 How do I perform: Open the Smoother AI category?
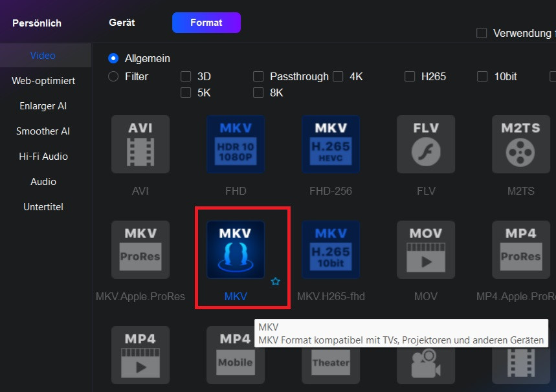[x=43, y=131]
